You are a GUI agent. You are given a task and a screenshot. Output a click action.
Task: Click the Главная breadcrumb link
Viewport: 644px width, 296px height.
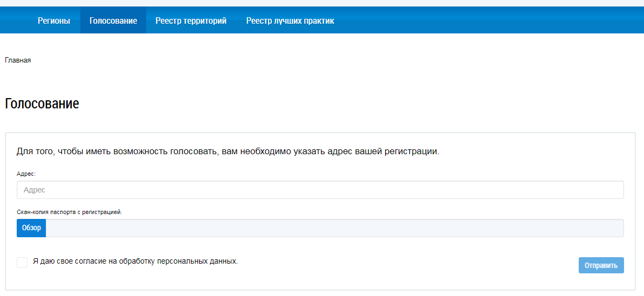pos(18,60)
